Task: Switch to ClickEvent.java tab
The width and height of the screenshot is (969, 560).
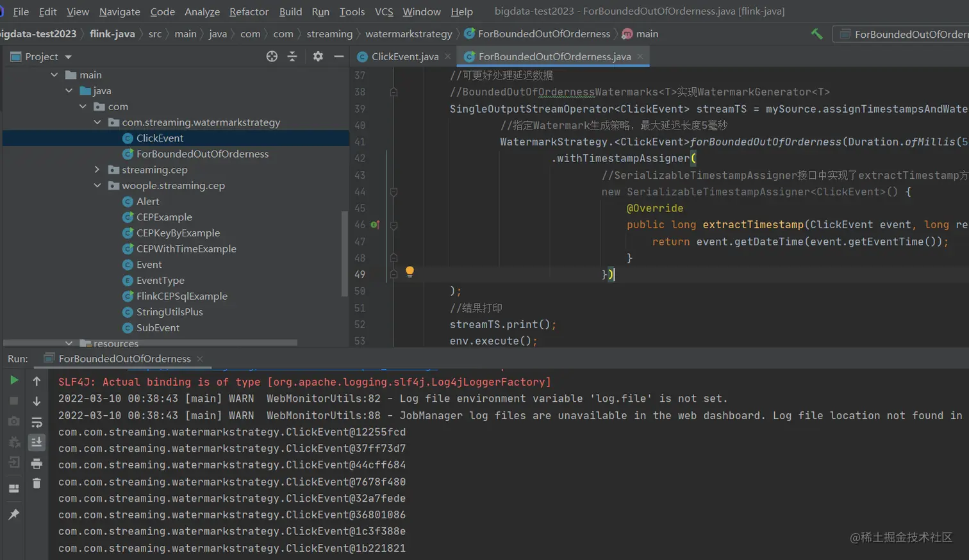Action: point(405,56)
